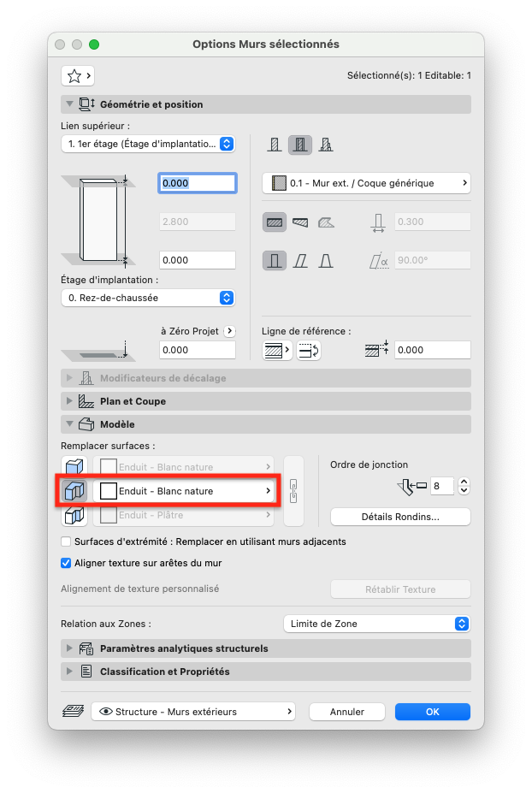The image size is (532, 793).
Task: Click the Géométrie et position section icon
Action: (86, 104)
